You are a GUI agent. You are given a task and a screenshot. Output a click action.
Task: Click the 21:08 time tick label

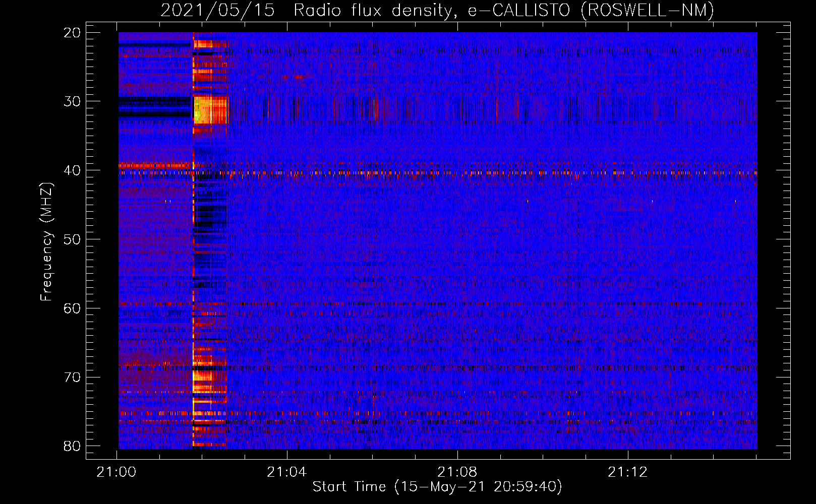[x=457, y=472]
